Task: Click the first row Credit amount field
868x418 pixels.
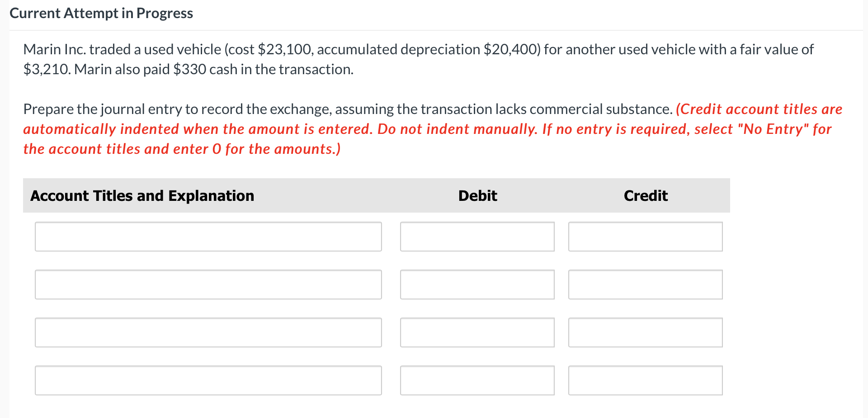Action: click(645, 236)
